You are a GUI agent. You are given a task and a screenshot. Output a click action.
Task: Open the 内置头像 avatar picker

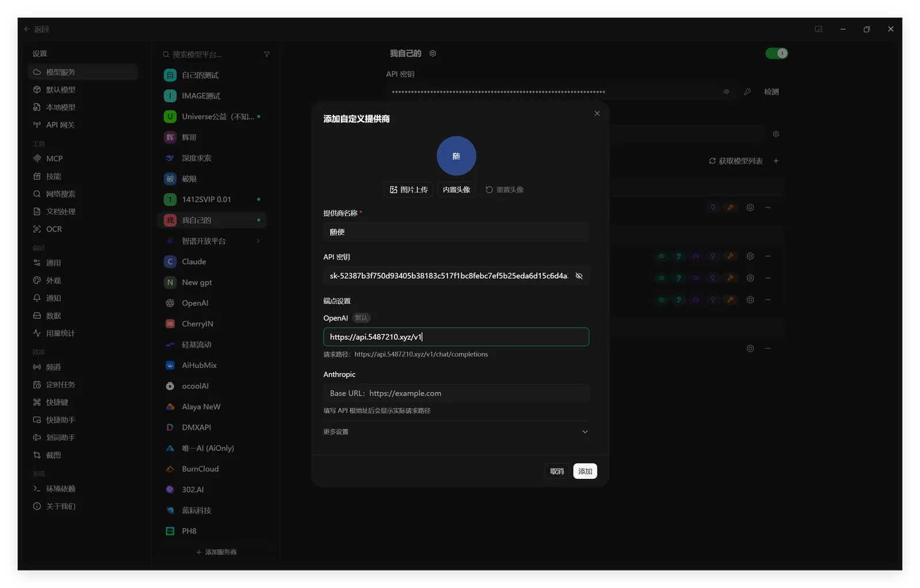coord(456,190)
